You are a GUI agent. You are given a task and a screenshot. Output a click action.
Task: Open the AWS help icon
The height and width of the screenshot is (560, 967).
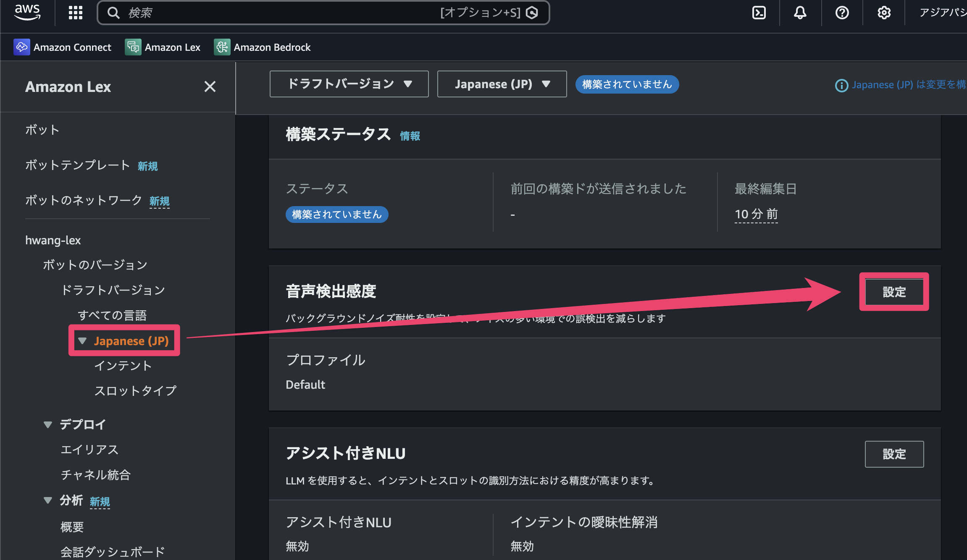point(842,13)
